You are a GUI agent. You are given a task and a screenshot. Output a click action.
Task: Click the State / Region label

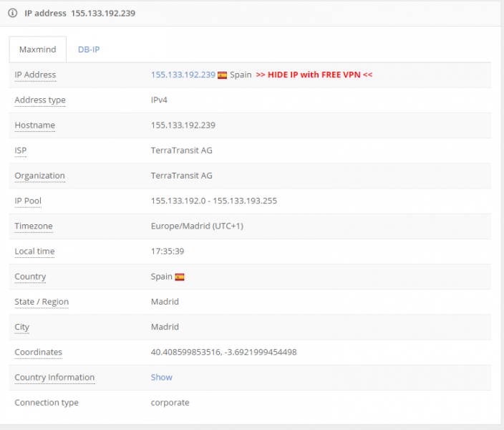point(42,302)
